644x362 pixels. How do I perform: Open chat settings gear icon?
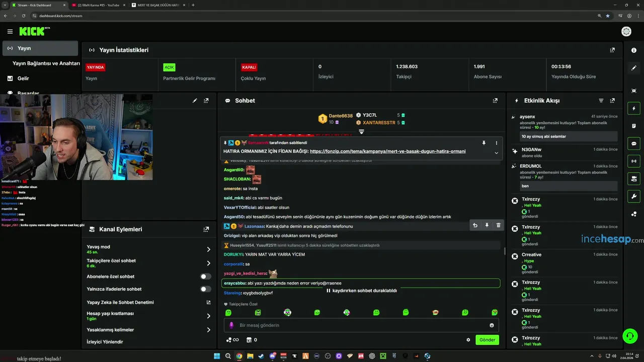pyautogui.click(x=468, y=340)
